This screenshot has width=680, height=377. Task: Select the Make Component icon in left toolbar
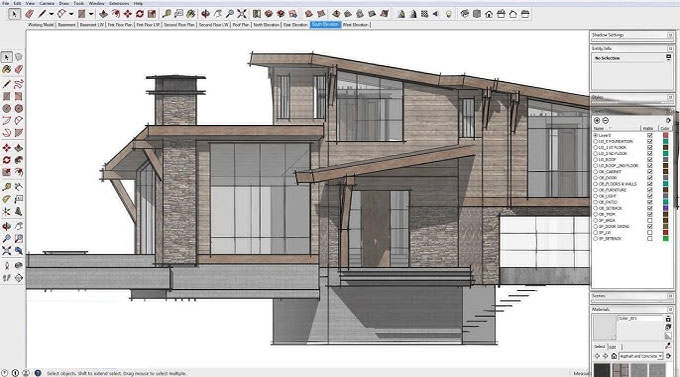point(19,57)
